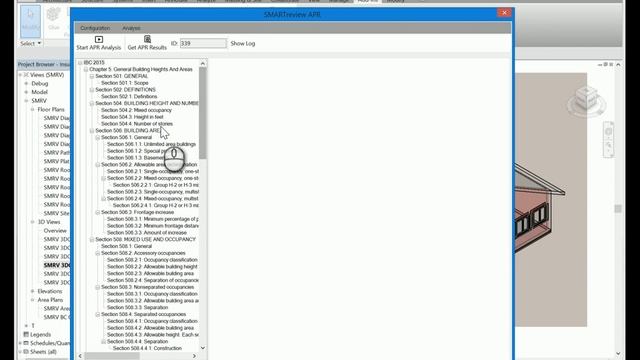
Task: Close the SMARTreview APR dialog
Action: (x=504, y=13)
